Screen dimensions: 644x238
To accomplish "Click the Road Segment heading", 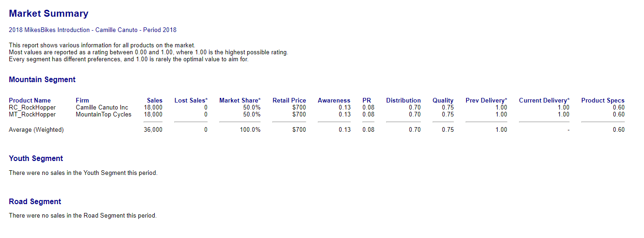I will [35, 202].
